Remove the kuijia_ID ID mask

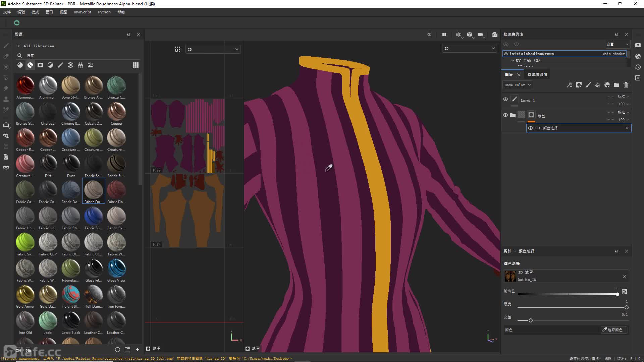(625, 276)
